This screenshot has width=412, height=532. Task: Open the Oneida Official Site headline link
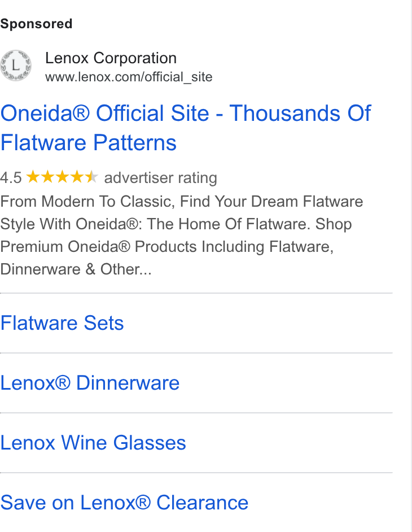(186, 128)
